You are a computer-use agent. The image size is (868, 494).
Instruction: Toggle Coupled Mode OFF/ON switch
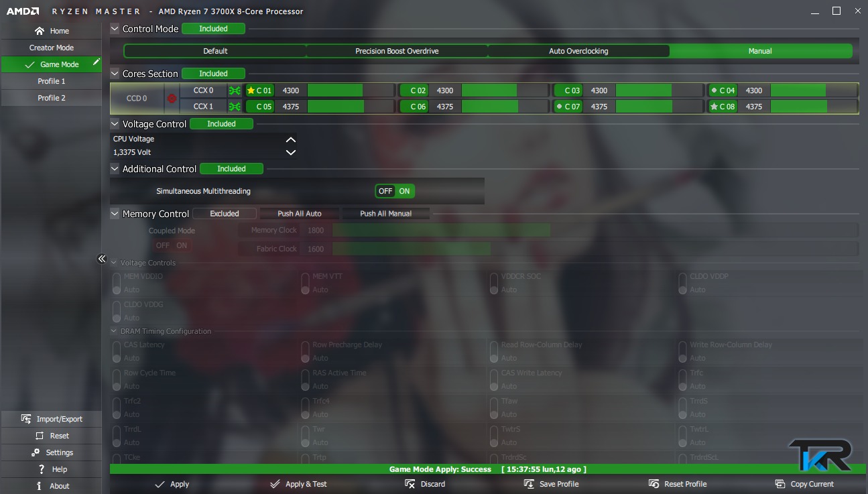click(x=172, y=245)
